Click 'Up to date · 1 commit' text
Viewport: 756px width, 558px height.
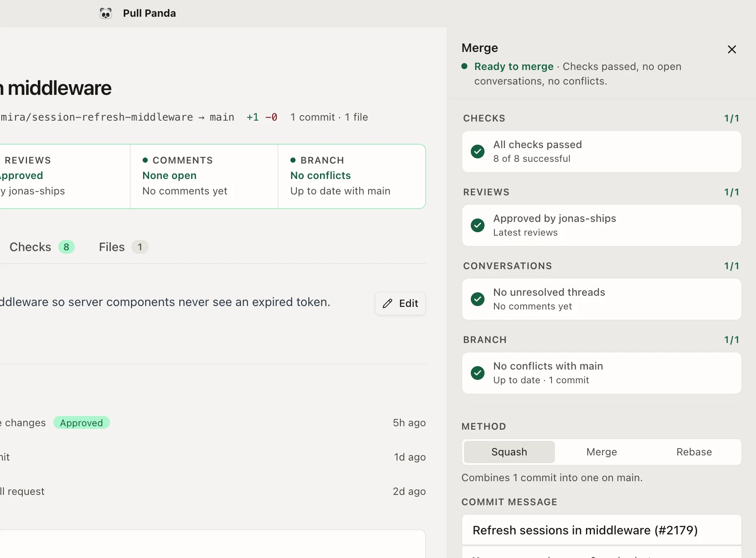[541, 380]
